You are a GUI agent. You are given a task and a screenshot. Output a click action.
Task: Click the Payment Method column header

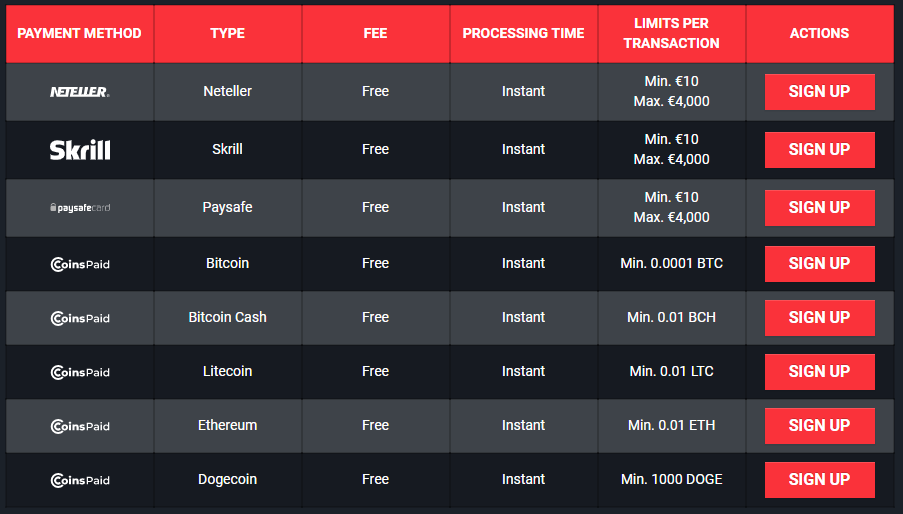point(79,33)
